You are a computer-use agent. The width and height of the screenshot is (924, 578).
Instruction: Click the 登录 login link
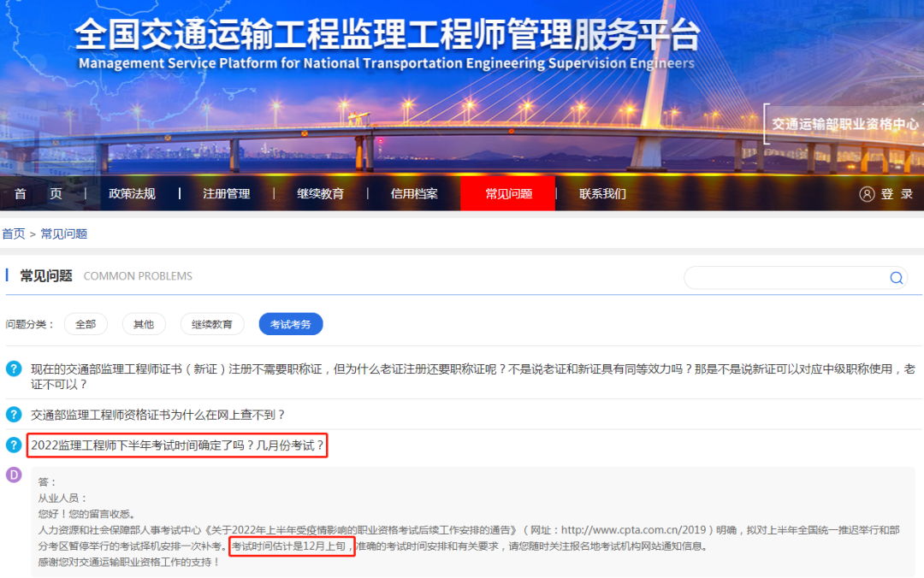[x=897, y=194]
